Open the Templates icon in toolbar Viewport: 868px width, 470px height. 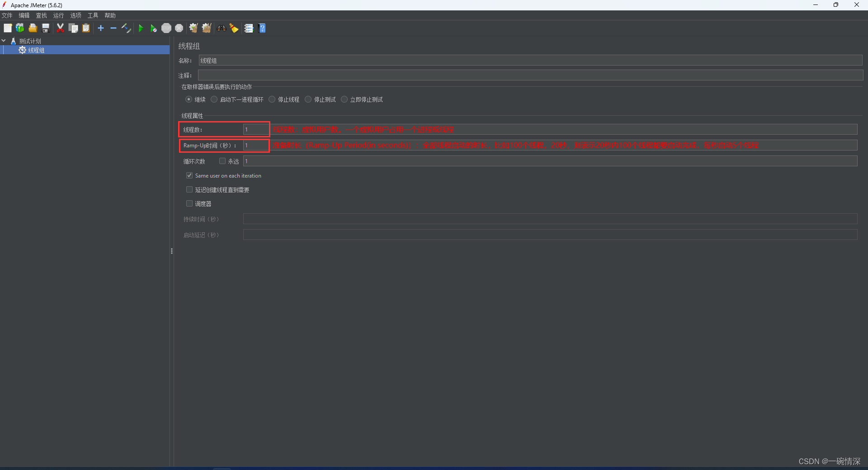tap(20, 28)
